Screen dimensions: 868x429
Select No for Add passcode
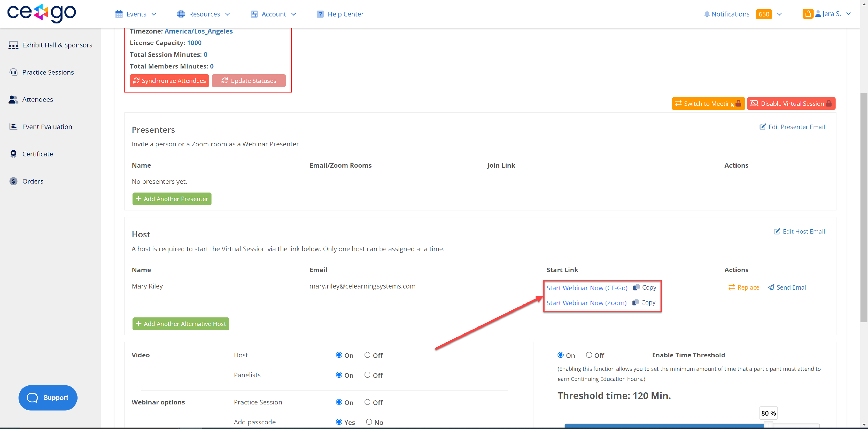(369, 422)
